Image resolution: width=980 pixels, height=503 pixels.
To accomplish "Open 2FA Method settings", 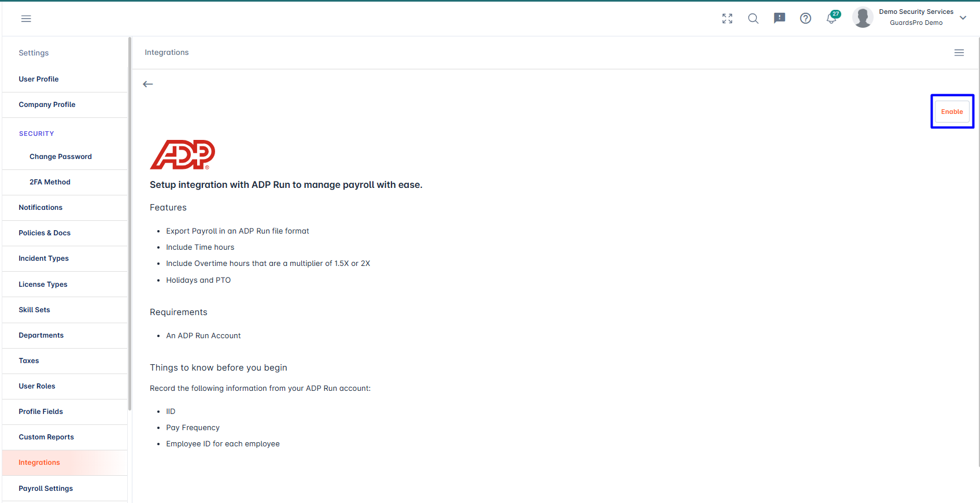I will pyautogui.click(x=65, y=182).
